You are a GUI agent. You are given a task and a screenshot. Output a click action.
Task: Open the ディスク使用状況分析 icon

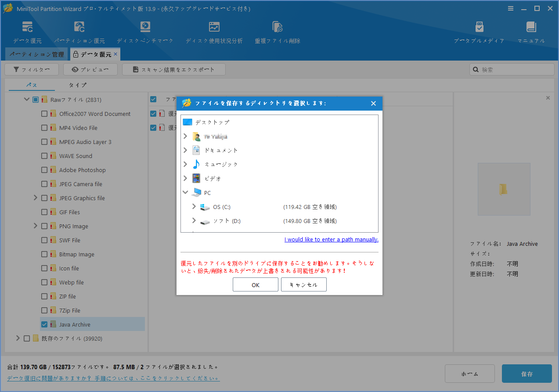pyautogui.click(x=214, y=27)
